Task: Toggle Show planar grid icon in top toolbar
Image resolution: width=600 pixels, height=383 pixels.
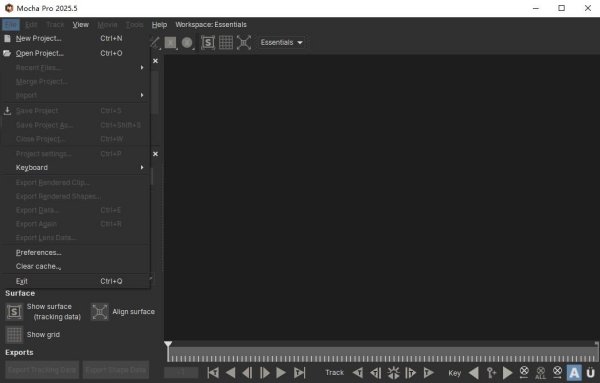Action: tap(226, 42)
